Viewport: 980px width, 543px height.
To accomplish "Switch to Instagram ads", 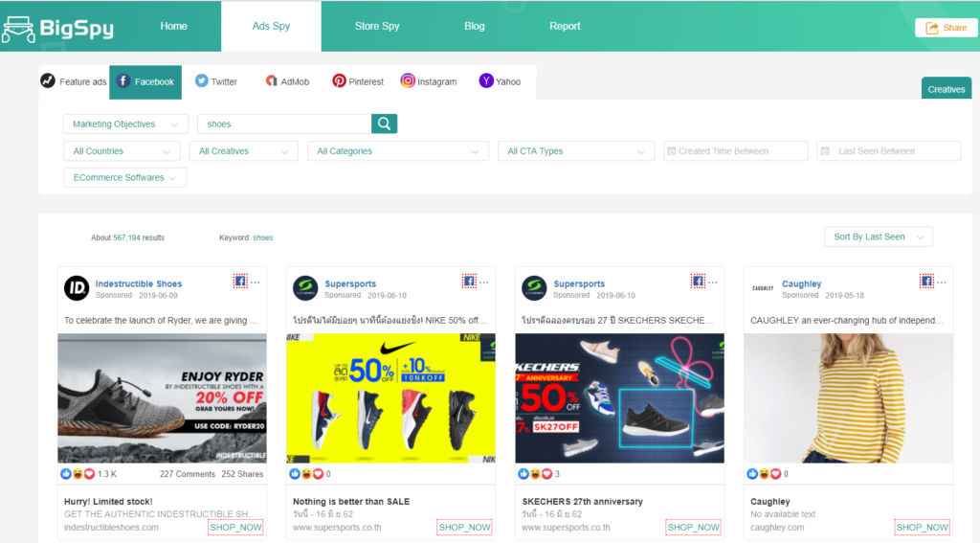I will point(429,81).
